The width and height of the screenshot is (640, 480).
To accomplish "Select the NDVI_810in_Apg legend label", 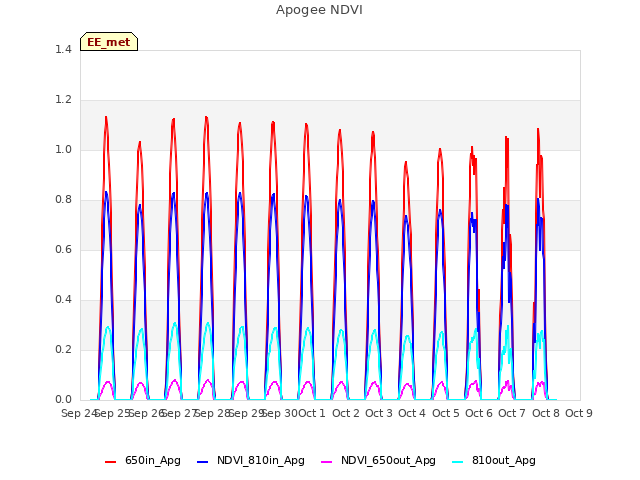I will pyautogui.click(x=261, y=461).
